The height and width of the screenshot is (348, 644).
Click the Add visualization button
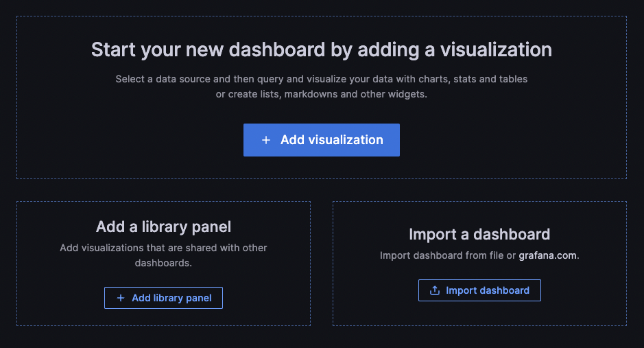click(x=321, y=140)
